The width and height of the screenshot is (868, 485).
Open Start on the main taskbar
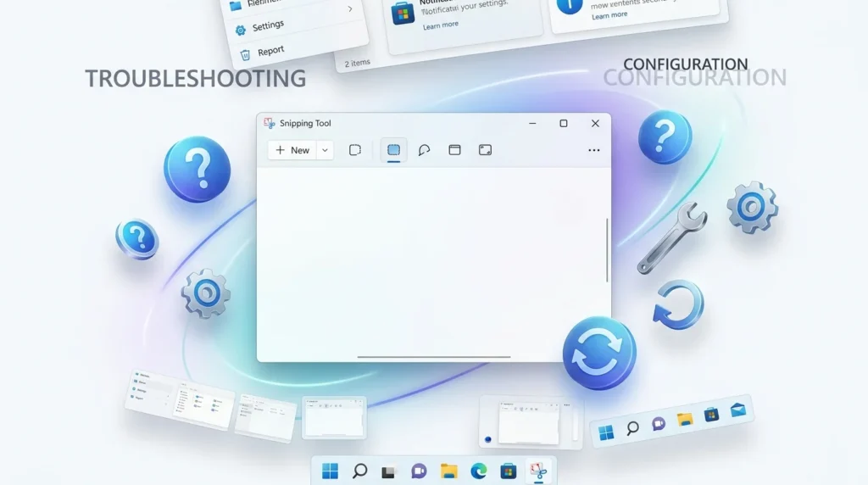330,471
